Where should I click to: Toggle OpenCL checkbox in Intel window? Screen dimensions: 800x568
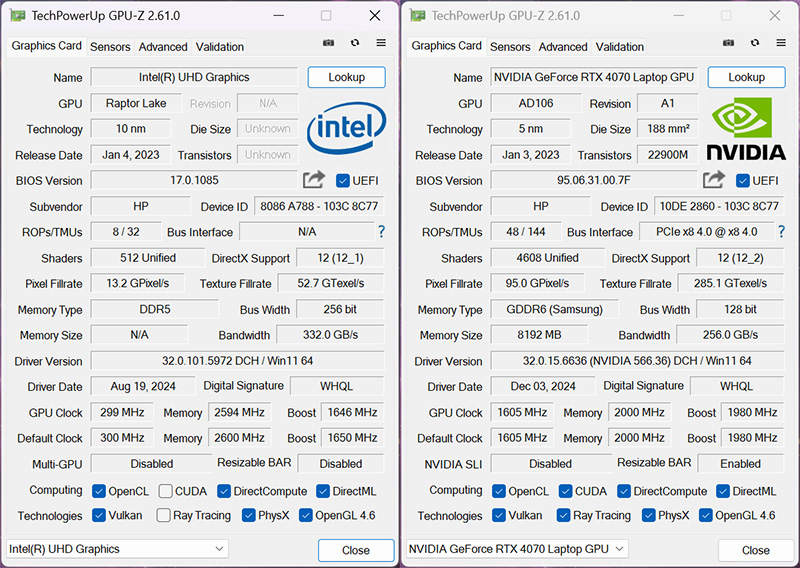click(99, 491)
